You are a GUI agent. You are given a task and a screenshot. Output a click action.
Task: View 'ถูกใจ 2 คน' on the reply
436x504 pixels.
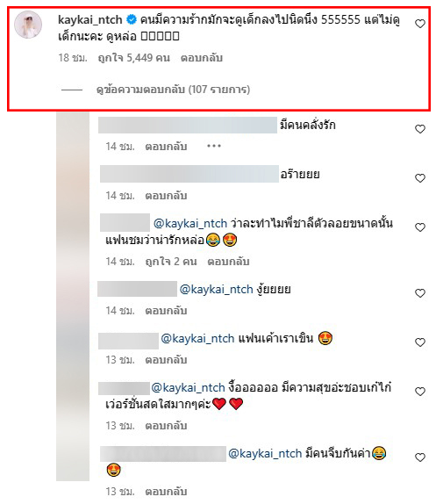[171, 262]
